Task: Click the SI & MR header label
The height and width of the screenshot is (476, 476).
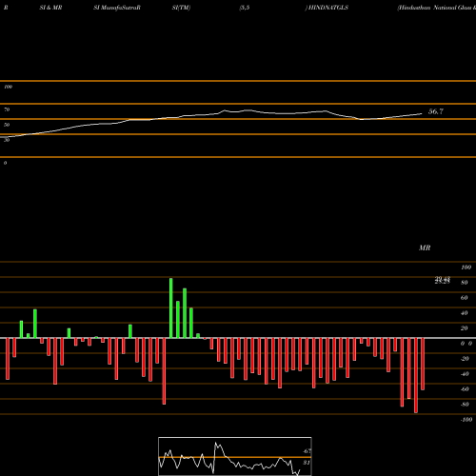Action: coord(50,8)
